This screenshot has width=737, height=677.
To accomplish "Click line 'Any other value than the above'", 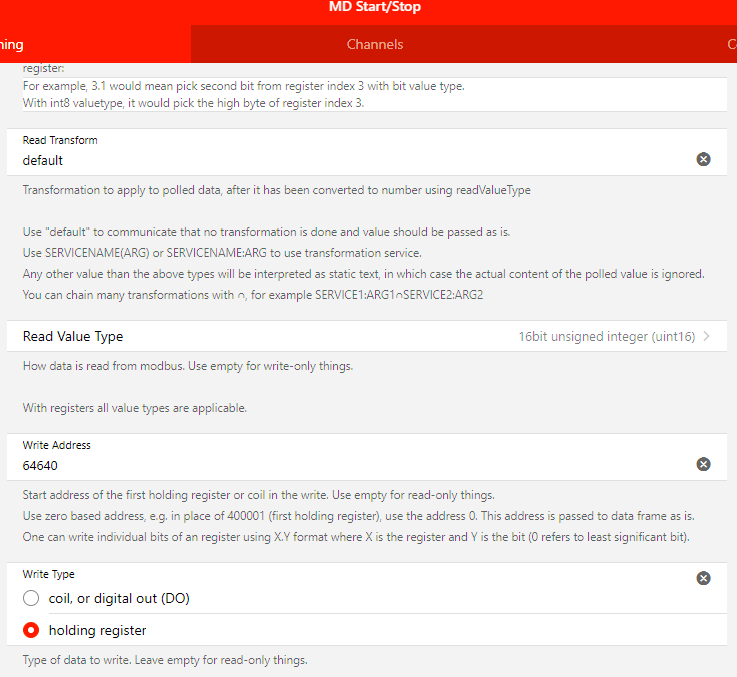I will (x=363, y=274).
